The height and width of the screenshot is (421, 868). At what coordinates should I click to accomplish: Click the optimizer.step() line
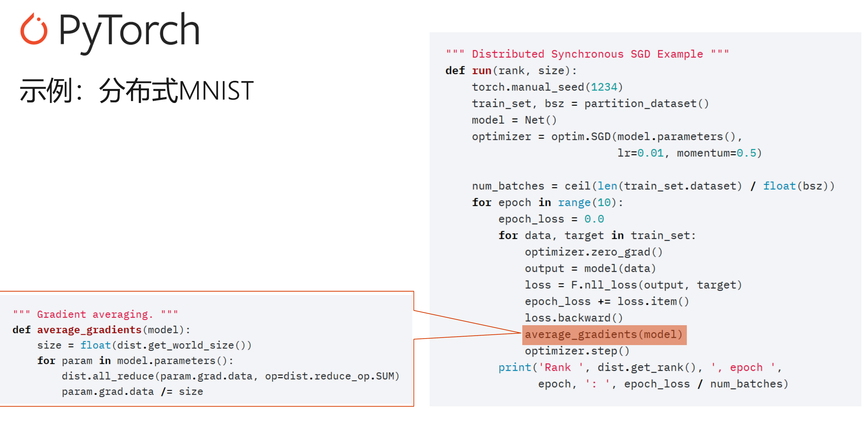coord(577,351)
